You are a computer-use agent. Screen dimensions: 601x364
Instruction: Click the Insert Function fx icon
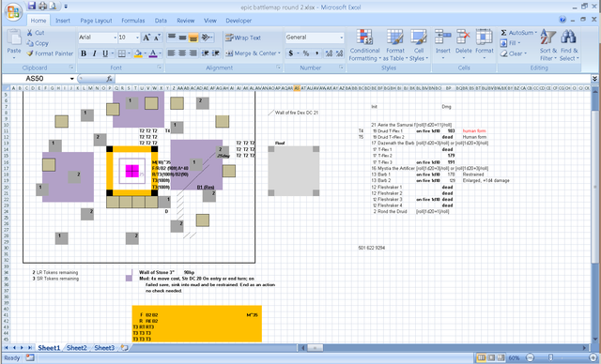click(x=109, y=79)
